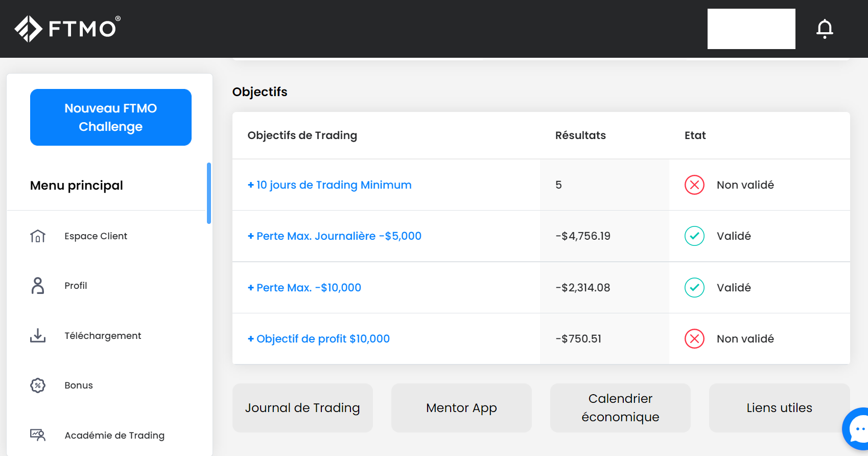Click the white account box in the header
The height and width of the screenshot is (456, 868).
751,29
